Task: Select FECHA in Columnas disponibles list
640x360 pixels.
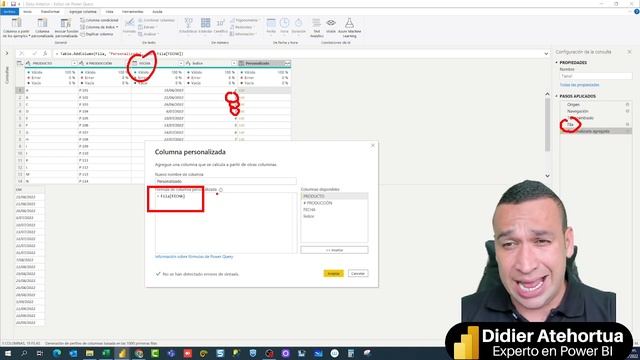Action: coord(334,209)
